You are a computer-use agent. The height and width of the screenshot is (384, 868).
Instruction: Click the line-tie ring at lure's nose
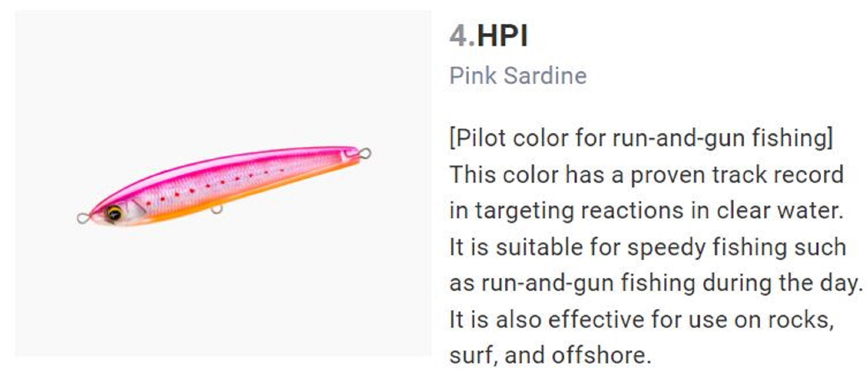tap(82, 218)
